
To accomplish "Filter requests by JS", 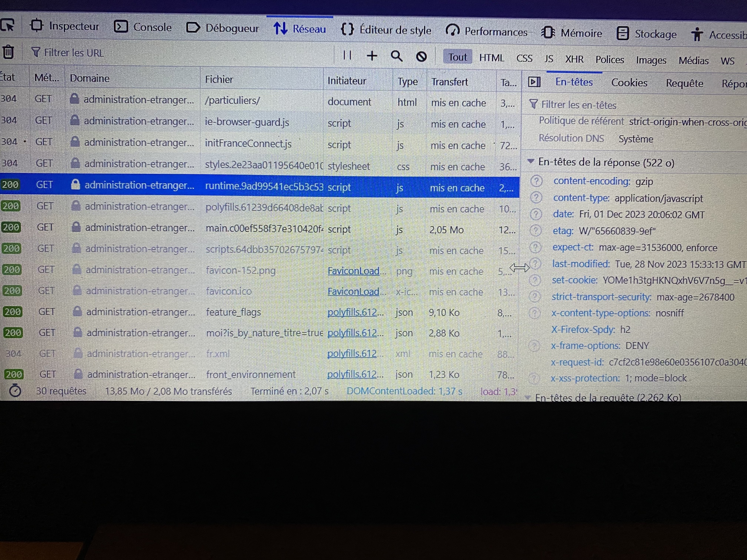I will tap(548, 59).
